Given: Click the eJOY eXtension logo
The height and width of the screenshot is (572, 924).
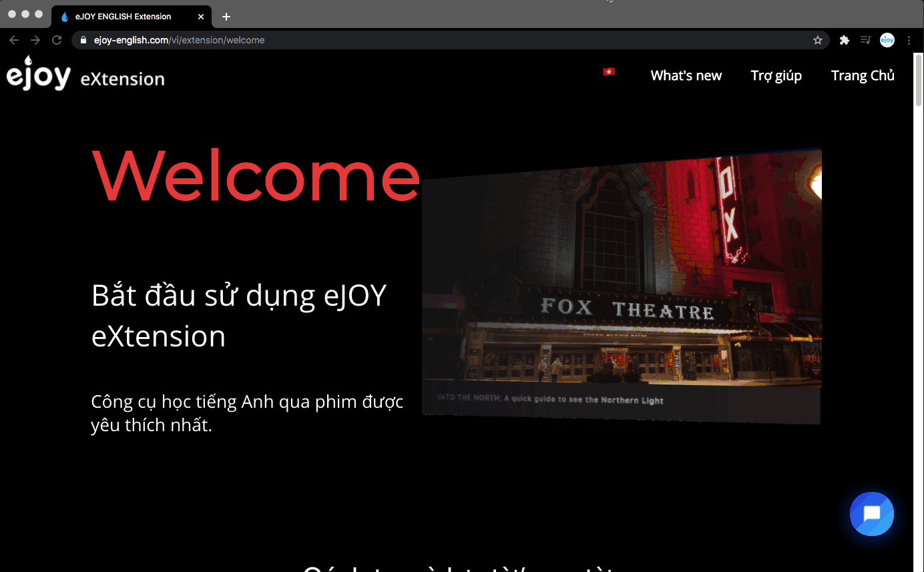Looking at the screenshot, I should [85, 73].
